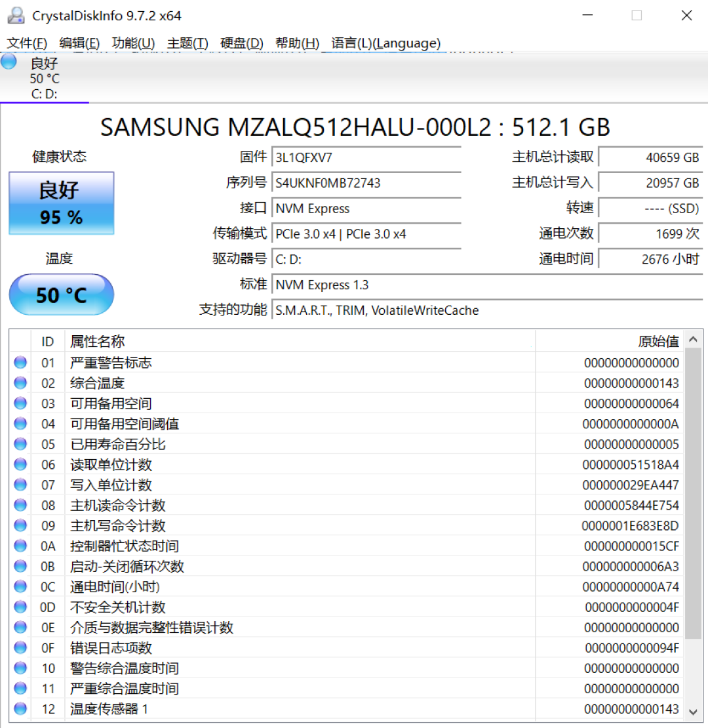Open the 功能(U) menu

click(x=133, y=43)
